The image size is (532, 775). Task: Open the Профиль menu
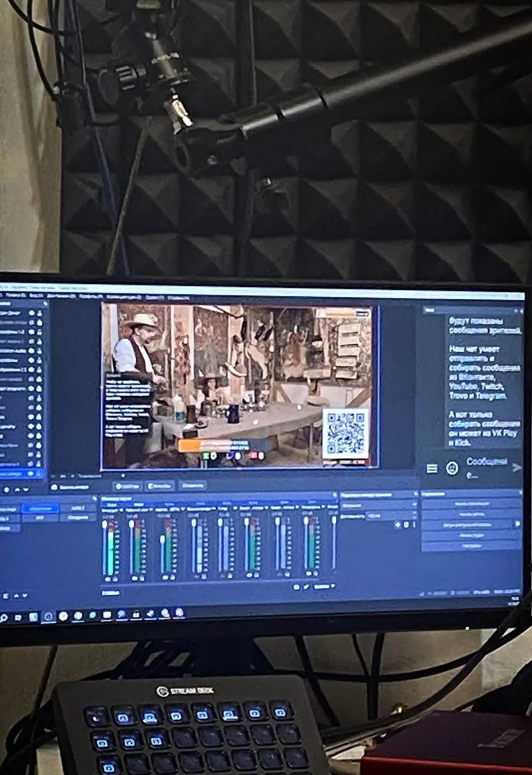pyautogui.click(x=91, y=296)
